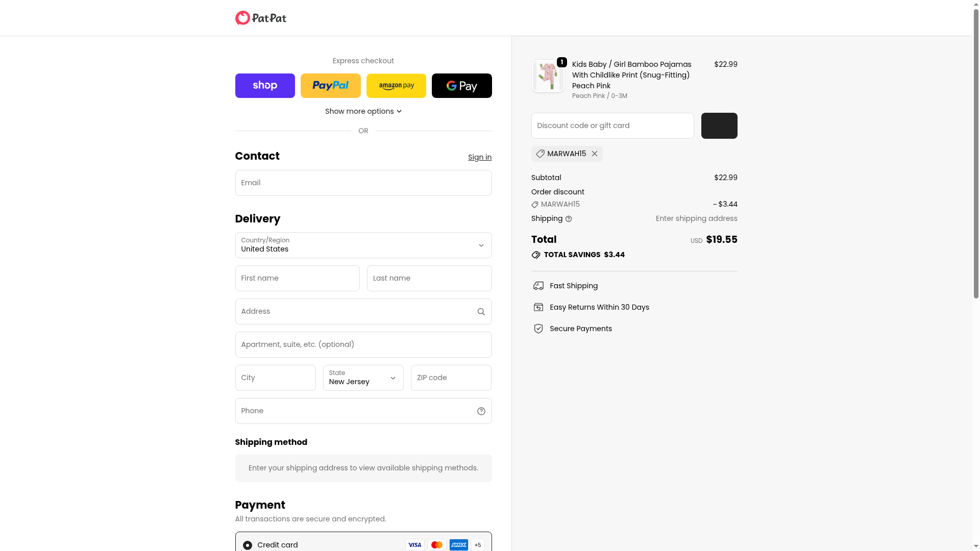Open the Country/Region dropdown

363,245
